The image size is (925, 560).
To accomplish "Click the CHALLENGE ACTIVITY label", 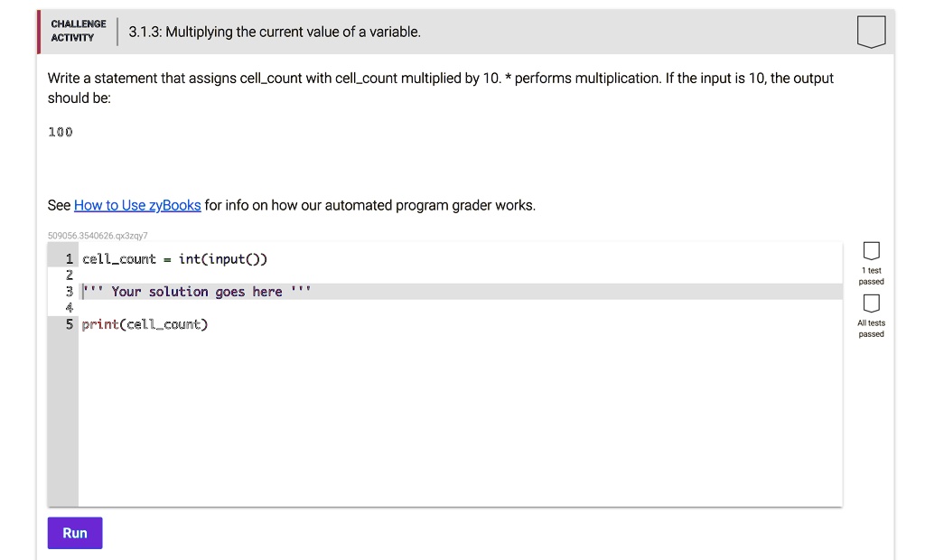I will (78, 30).
